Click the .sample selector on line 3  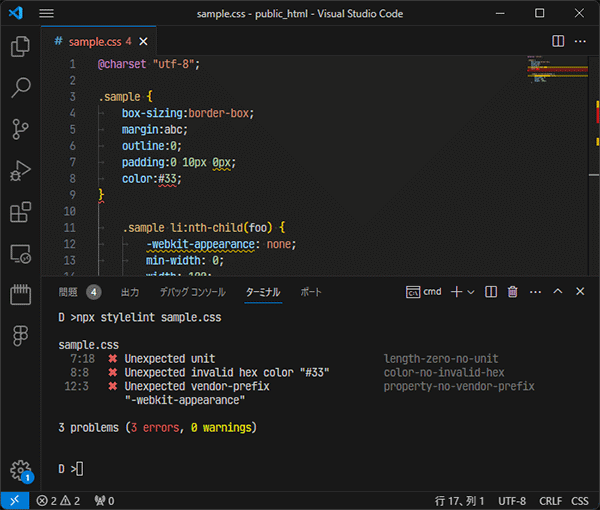(119, 97)
